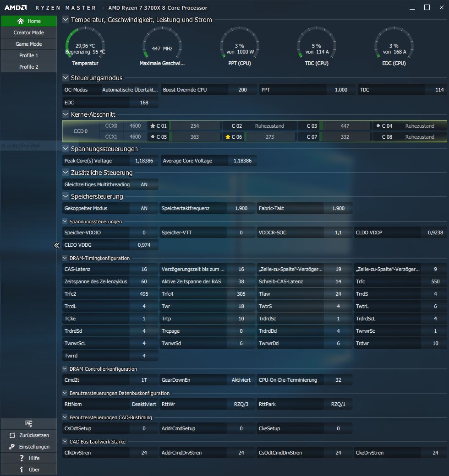The height and width of the screenshot is (476, 449).
Task: Click the Zurücksetzen reset icon
Action: click(12, 435)
